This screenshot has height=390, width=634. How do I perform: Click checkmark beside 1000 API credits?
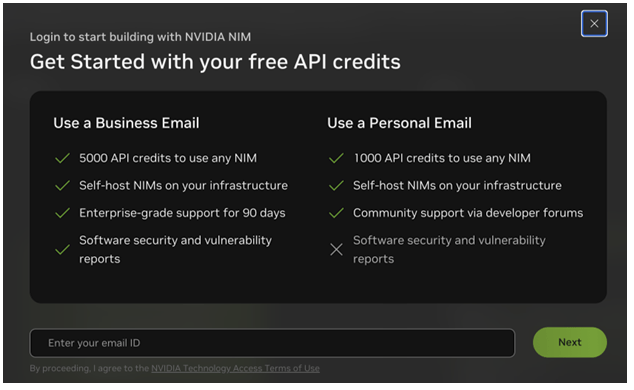point(336,158)
